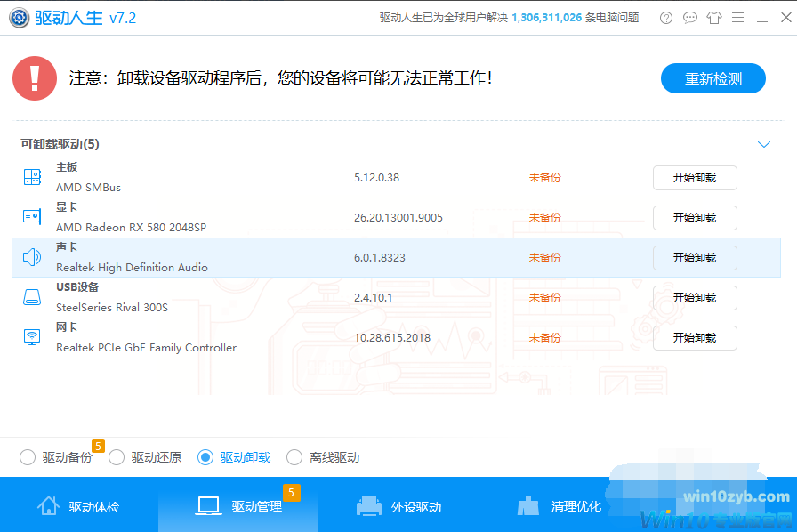This screenshot has width=797, height=532.
Task: Click the help question mark icon
Action: click(665, 17)
